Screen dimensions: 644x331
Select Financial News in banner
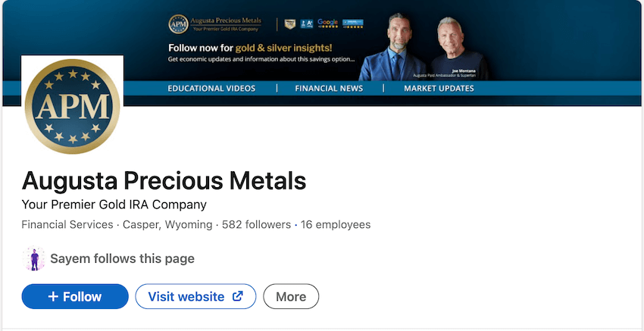329,89
